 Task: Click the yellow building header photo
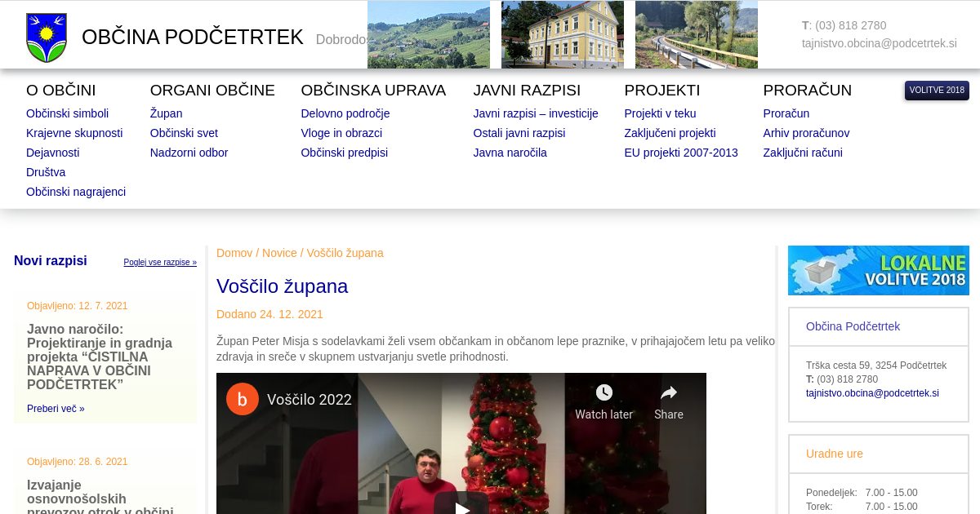pyautogui.click(x=562, y=34)
